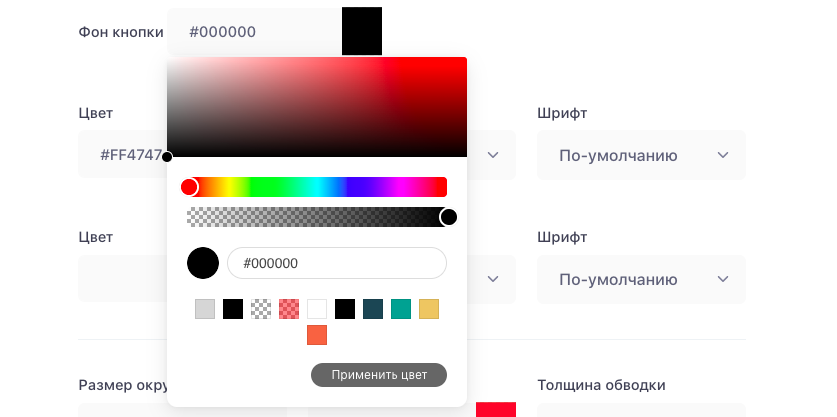This screenshot has width=837, height=417.
Task: Click the red handle on the hue slider
Action: 189,187
